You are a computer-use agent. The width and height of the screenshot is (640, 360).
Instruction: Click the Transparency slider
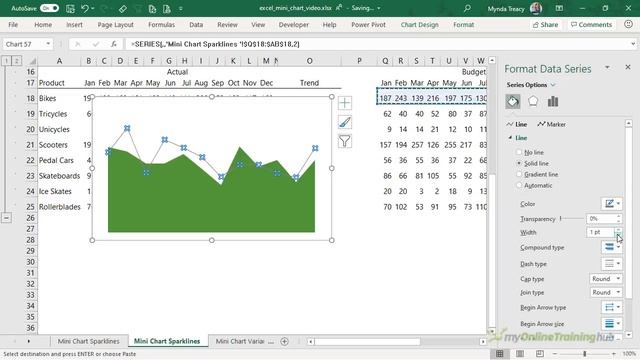pos(571,219)
